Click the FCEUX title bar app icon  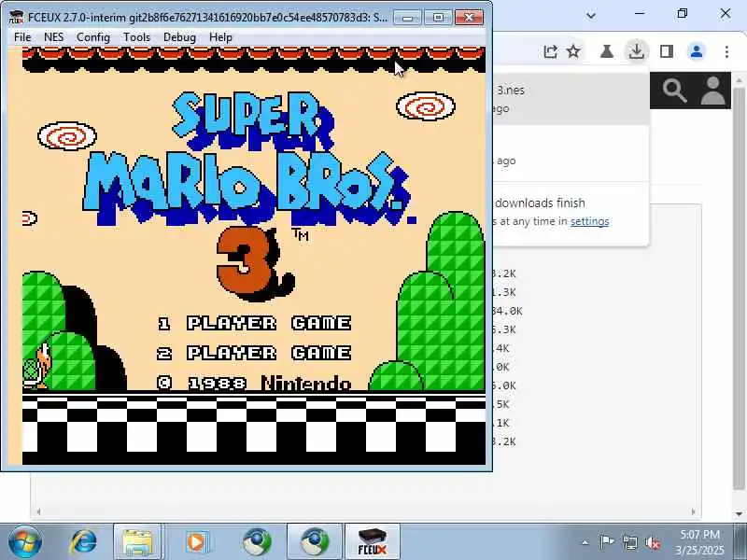[16, 18]
